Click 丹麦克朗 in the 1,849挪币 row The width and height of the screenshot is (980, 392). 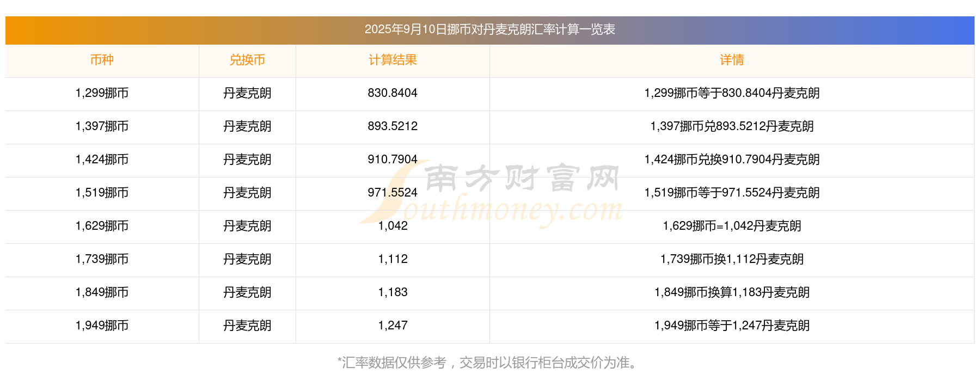pyautogui.click(x=247, y=292)
